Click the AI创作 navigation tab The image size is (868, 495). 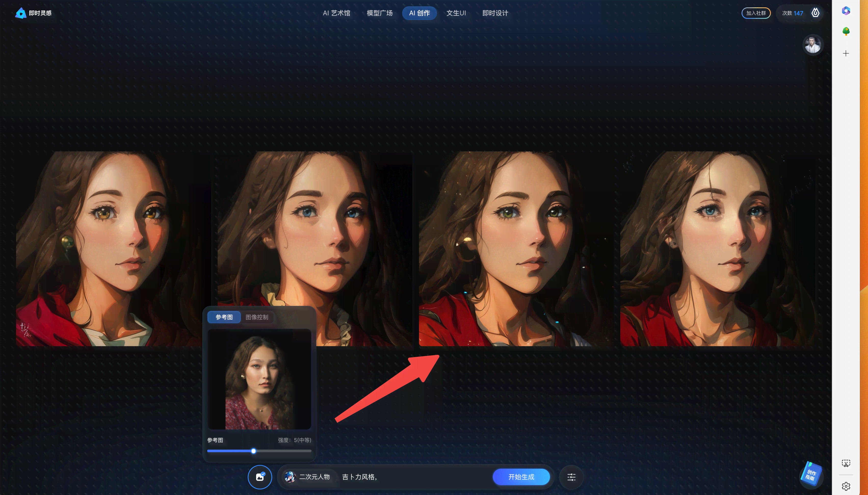(x=420, y=12)
